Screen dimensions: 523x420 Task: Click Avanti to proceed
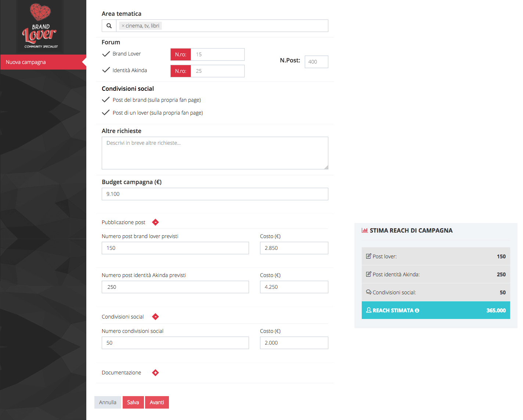157,402
